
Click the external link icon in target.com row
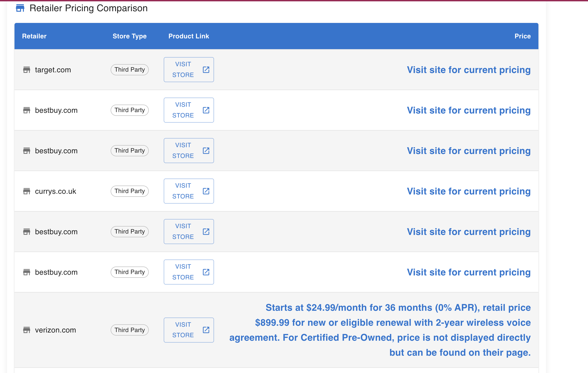pos(206,70)
